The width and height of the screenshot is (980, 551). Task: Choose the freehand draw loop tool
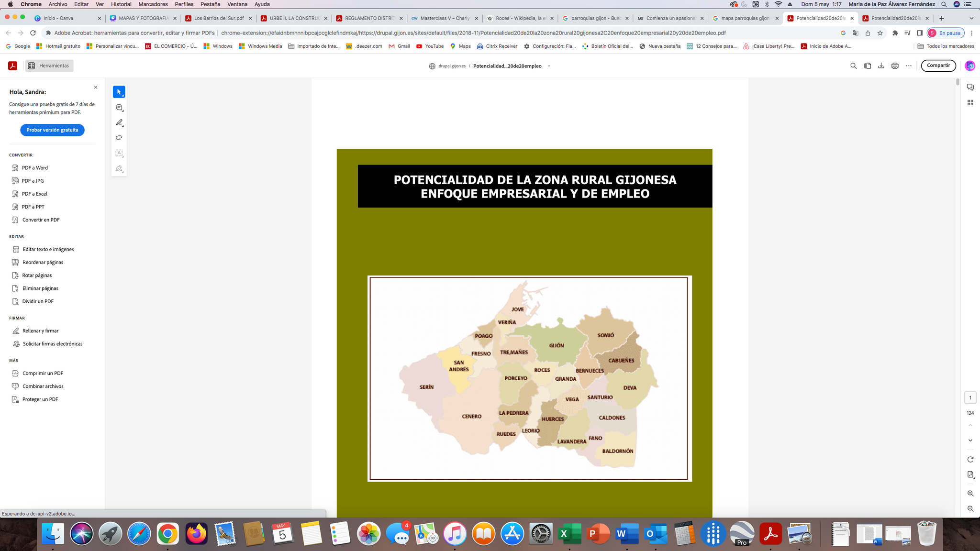tap(119, 138)
